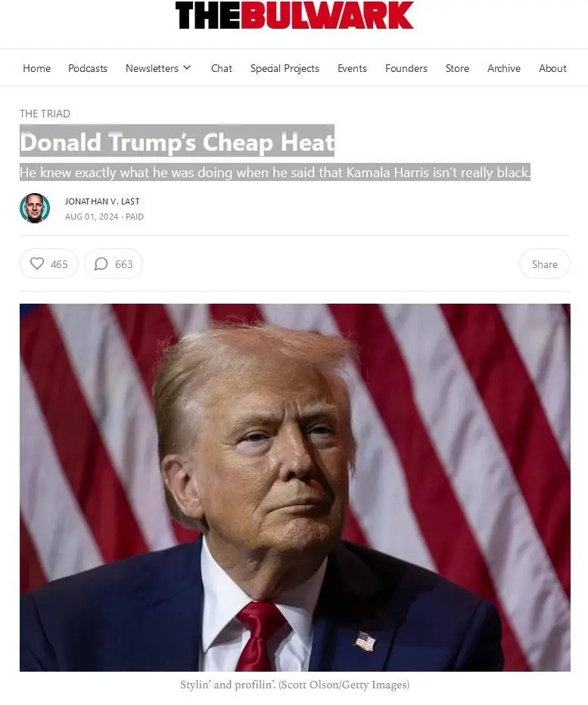This screenshot has width=588, height=705.
Task: Open the Events page
Action: click(352, 68)
